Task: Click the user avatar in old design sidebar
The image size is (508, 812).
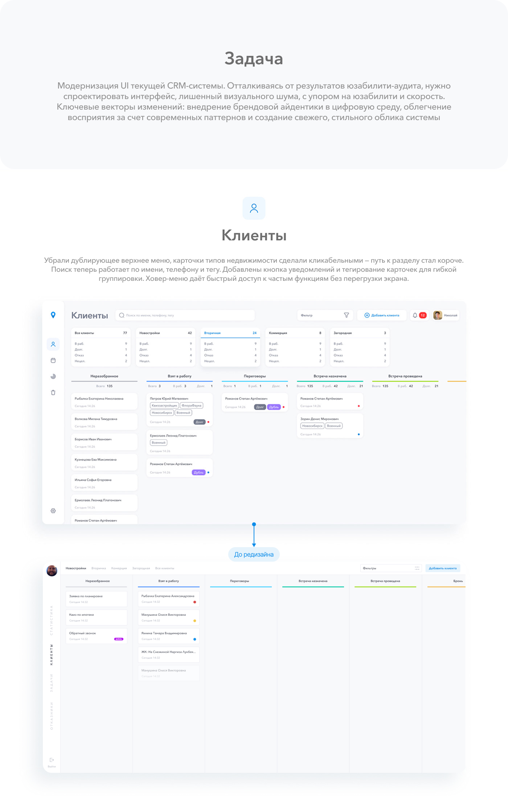Action: click(52, 571)
